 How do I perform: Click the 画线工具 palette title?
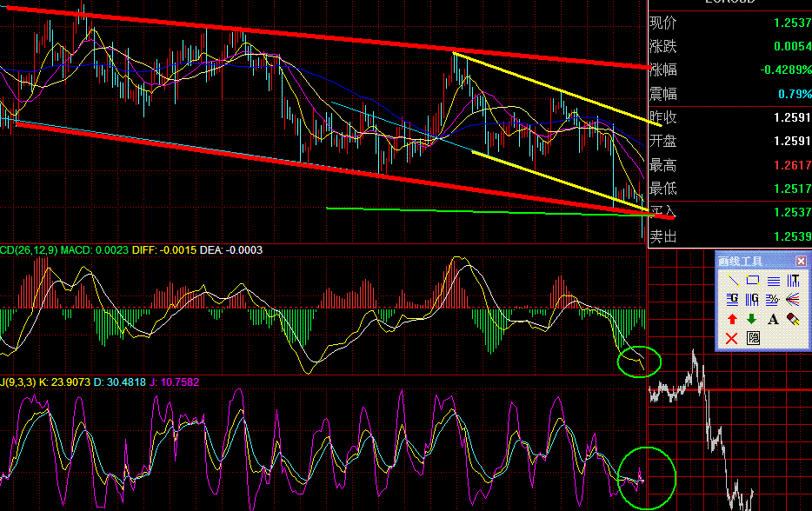(x=741, y=262)
